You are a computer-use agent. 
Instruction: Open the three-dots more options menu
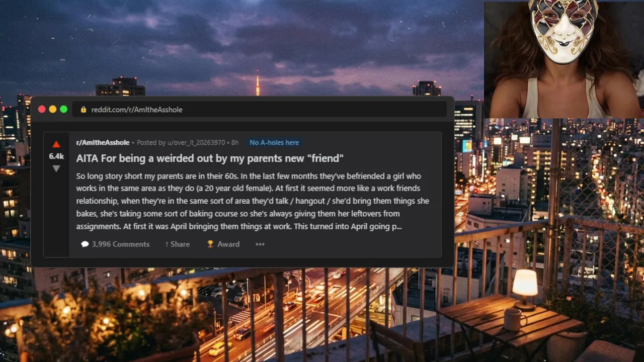pyautogui.click(x=260, y=244)
